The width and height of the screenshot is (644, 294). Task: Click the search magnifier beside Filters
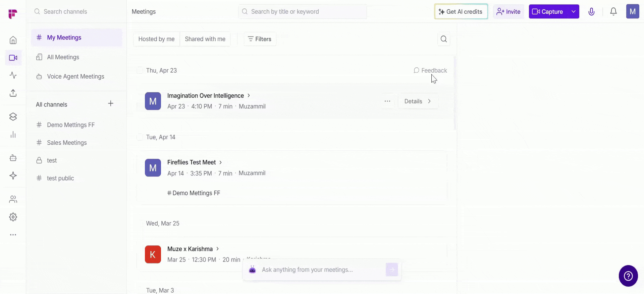tap(443, 39)
